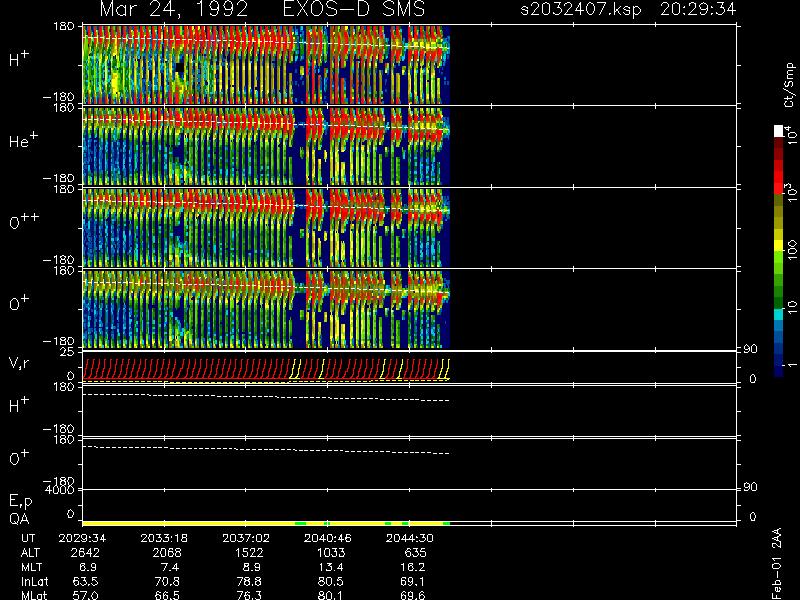This screenshot has height=600, width=800.
Task: Click the "V,r" panel label
Action: (19, 363)
